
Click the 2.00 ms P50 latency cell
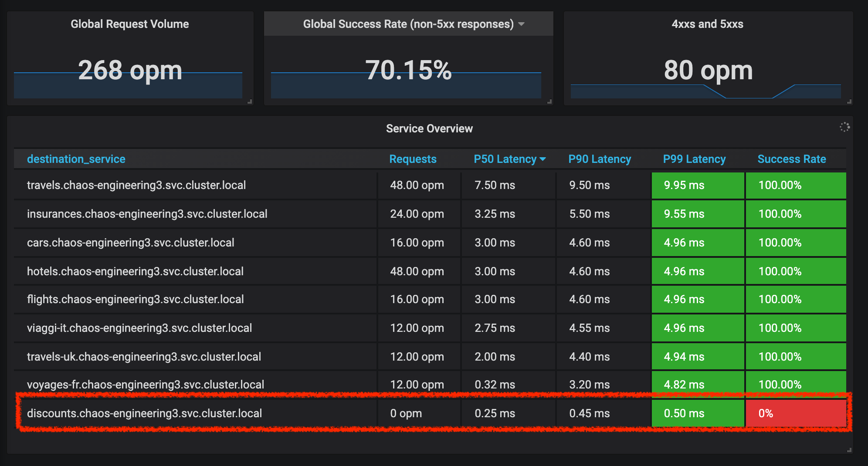click(x=509, y=357)
